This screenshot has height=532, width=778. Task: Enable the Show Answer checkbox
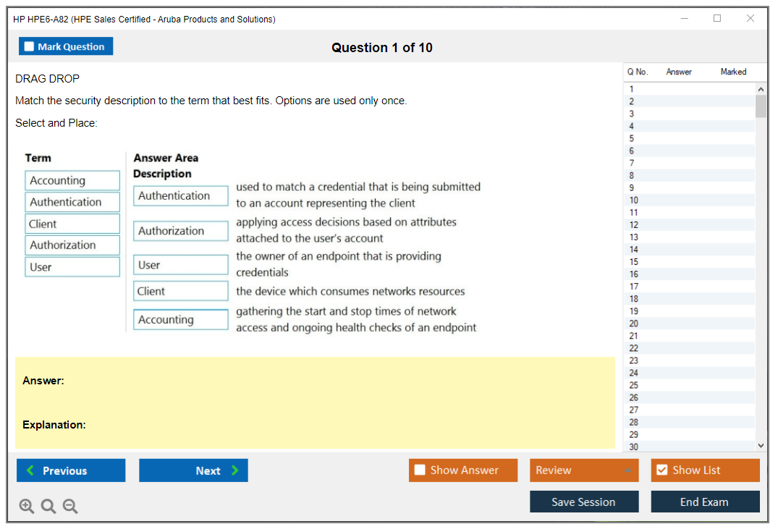(x=420, y=470)
